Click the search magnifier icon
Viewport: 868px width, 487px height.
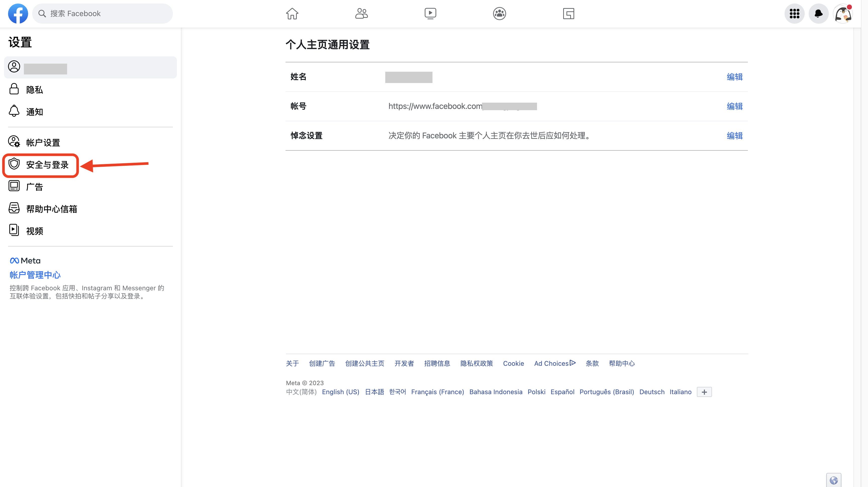click(42, 14)
